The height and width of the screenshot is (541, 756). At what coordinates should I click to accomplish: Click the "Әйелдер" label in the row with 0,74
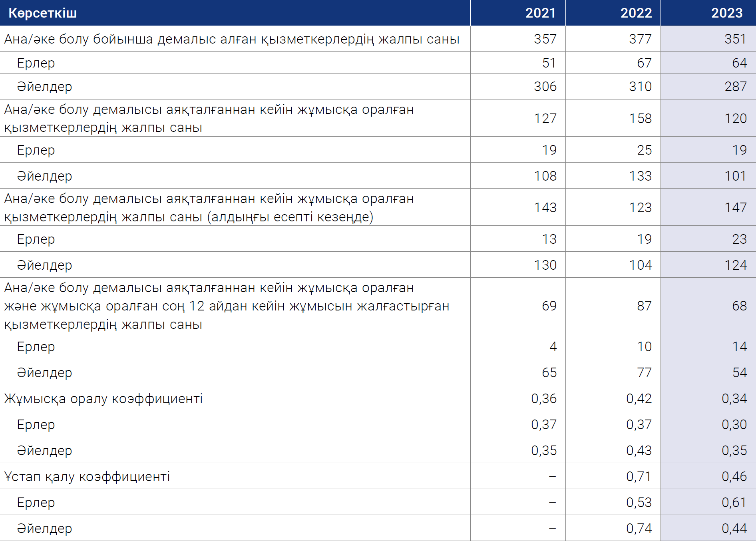point(44,529)
